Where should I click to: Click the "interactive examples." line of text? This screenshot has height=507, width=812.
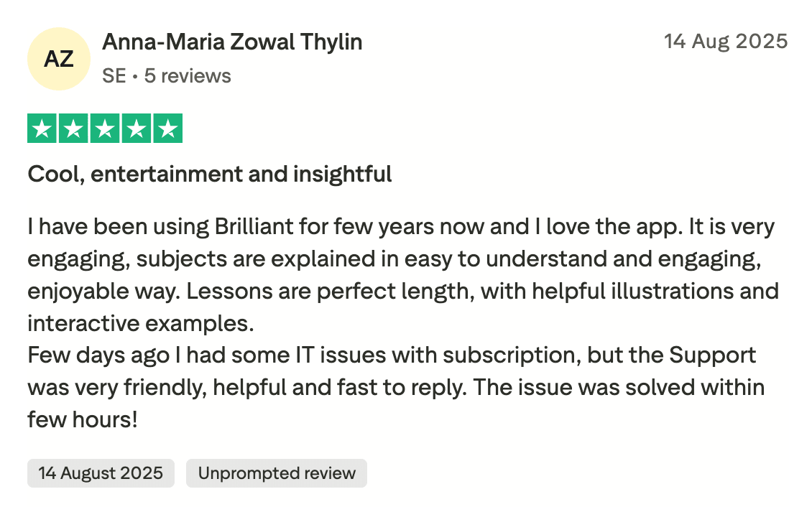pos(141,323)
